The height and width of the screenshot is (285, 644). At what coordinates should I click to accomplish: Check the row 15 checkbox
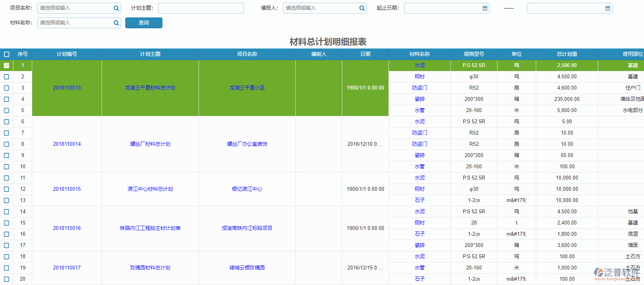tap(7, 223)
